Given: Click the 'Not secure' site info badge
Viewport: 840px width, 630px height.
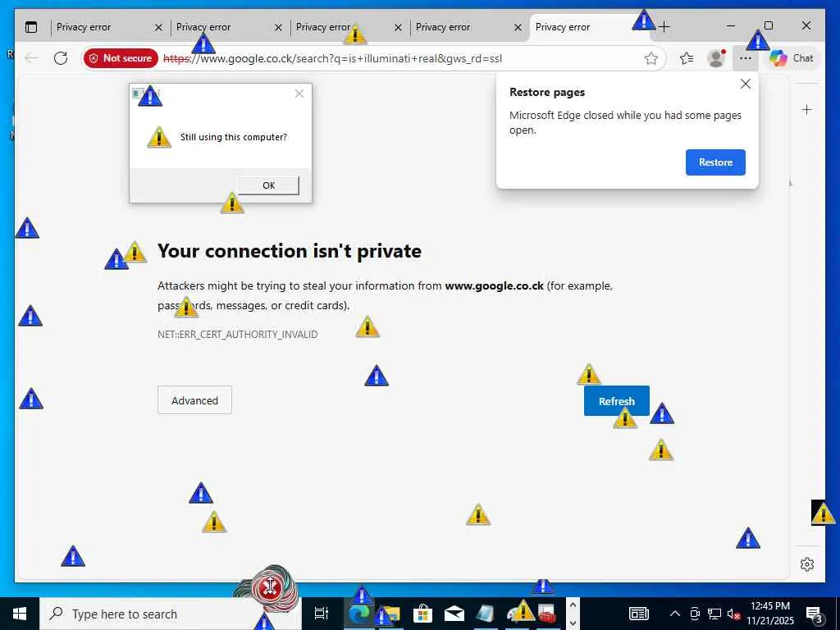Looking at the screenshot, I should coord(121,58).
